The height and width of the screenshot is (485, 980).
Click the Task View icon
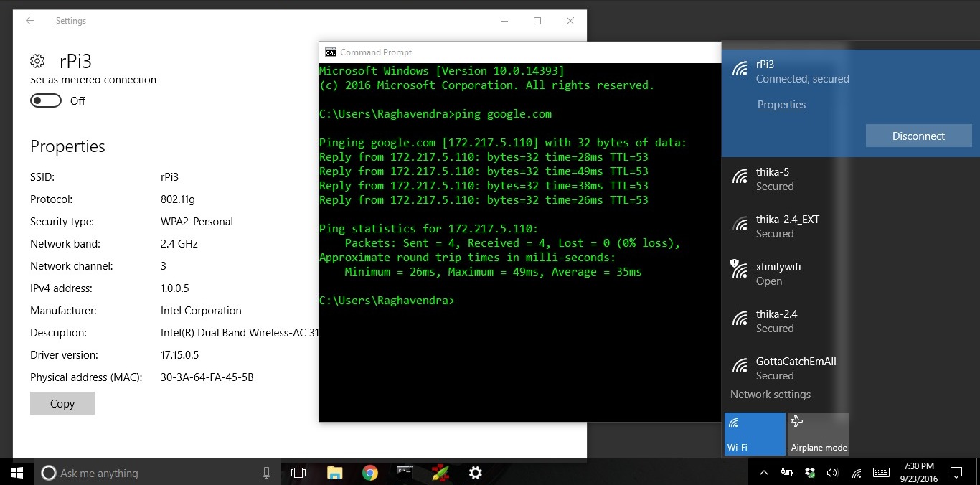(298, 473)
